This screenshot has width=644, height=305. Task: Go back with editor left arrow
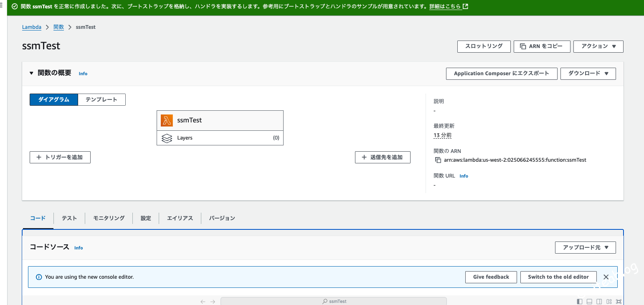pyautogui.click(x=203, y=302)
